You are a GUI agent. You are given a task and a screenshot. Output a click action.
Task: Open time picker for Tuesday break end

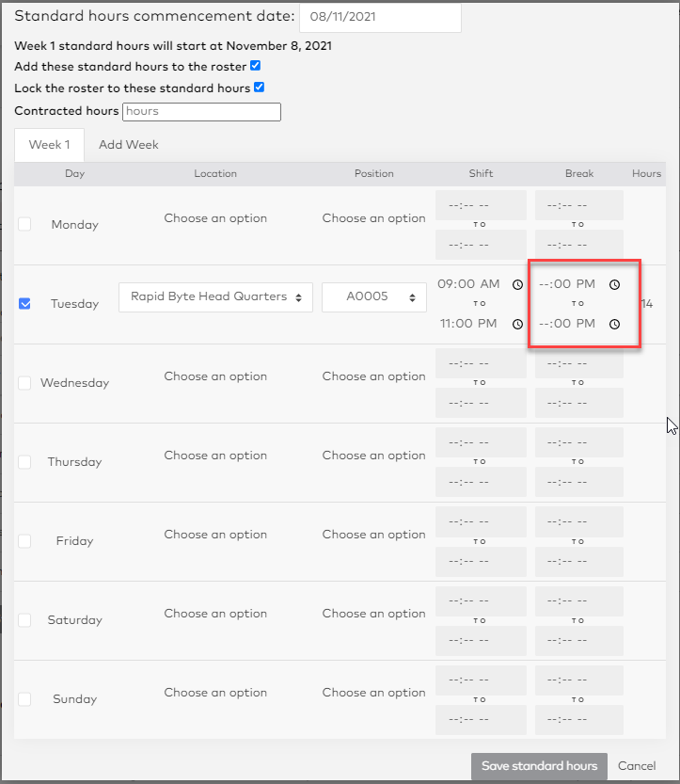[614, 324]
